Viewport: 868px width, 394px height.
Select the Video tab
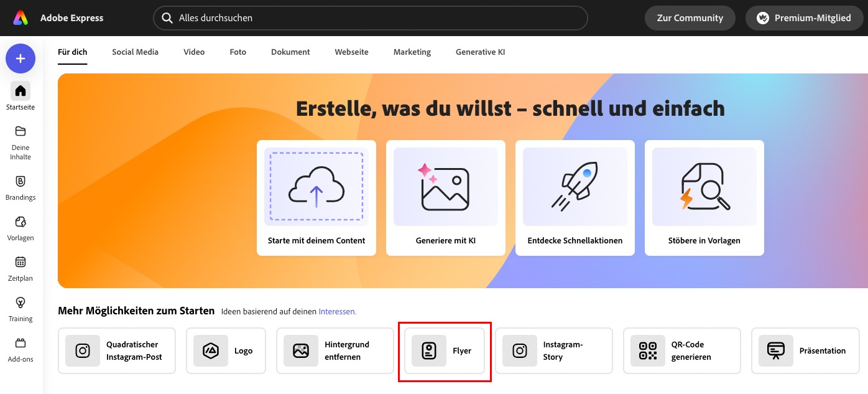[x=194, y=52]
